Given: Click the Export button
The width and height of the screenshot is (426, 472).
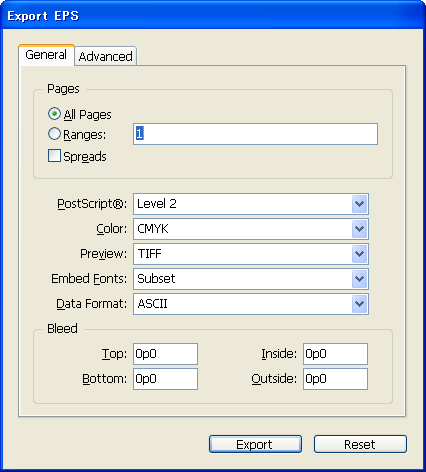Looking at the screenshot, I should [255, 444].
